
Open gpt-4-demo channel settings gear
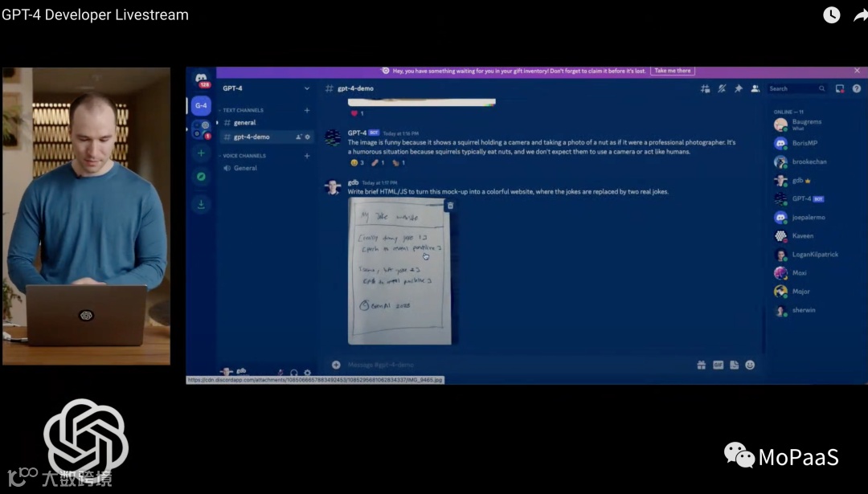pyautogui.click(x=308, y=137)
